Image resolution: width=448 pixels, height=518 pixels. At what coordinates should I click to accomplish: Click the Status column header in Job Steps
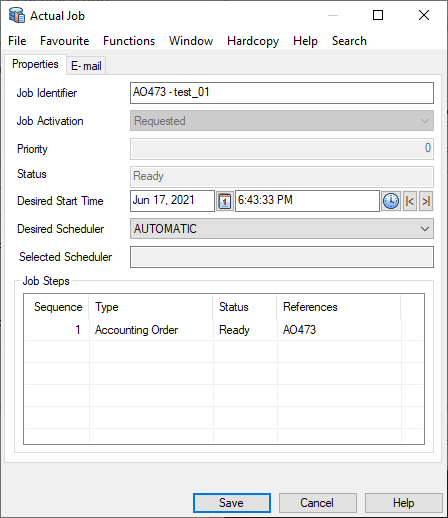click(245, 307)
